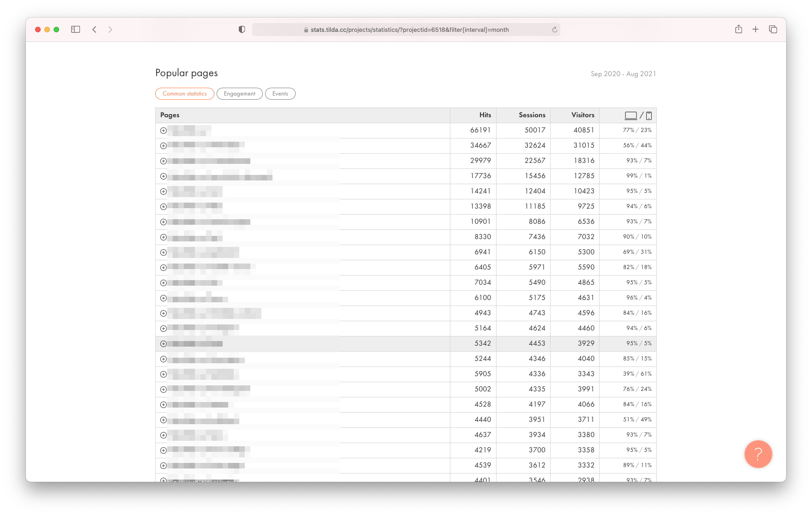Expand the highlighted row showing 5342 hits
The width and height of the screenshot is (812, 516).
(163, 343)
